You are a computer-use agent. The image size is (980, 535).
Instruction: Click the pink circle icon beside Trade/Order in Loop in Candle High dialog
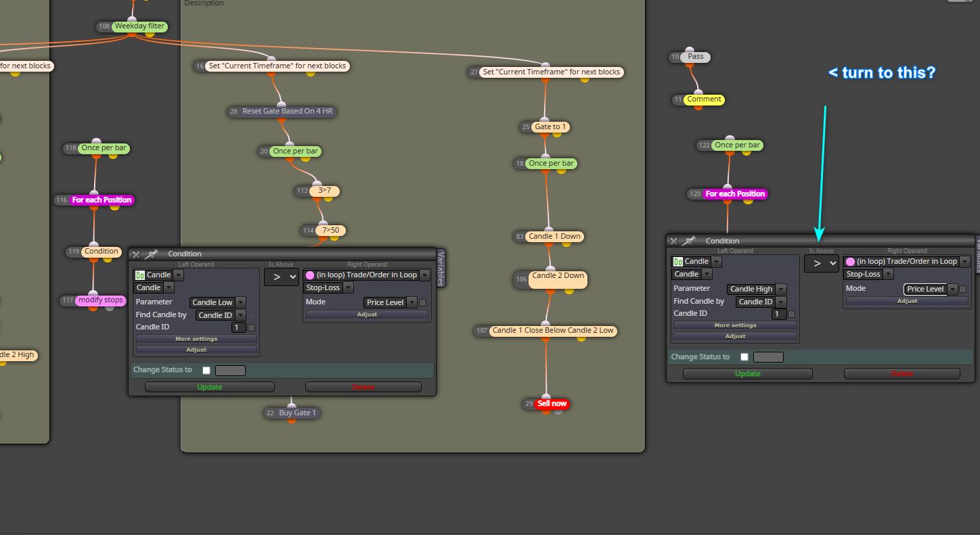pyautogui.click(x=850, y=262)
